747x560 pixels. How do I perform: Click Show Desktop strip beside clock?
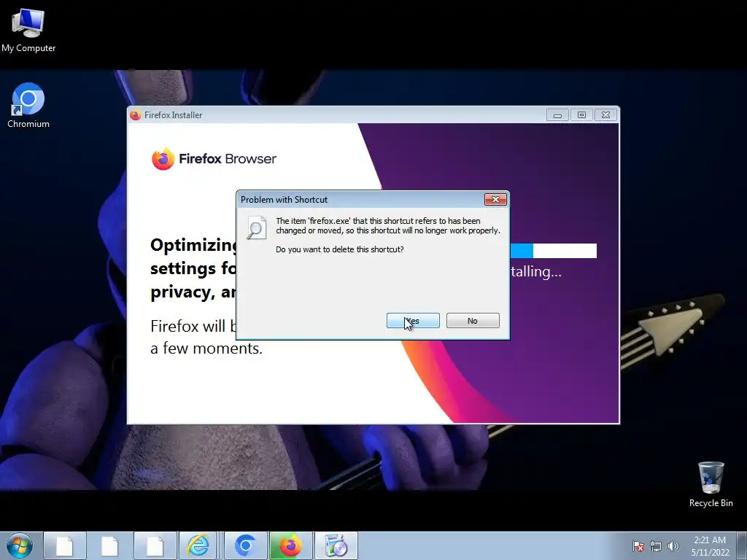[x=742, y=545]
